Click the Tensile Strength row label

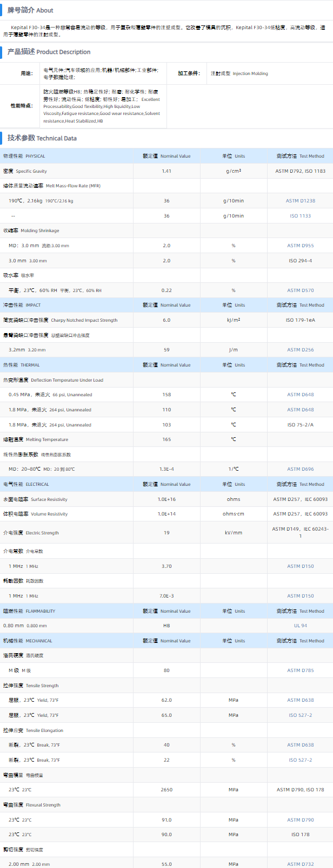(x=31, y=686)
